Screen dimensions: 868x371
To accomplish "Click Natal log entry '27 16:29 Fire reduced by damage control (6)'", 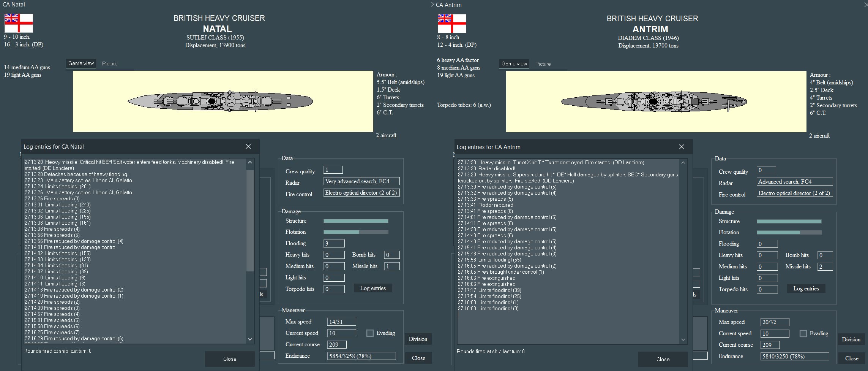I will pos(74,338).
